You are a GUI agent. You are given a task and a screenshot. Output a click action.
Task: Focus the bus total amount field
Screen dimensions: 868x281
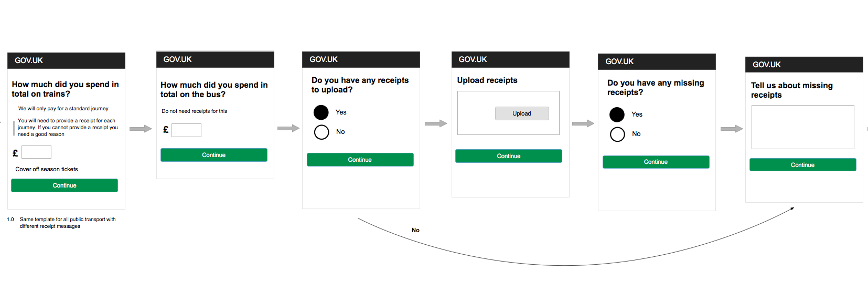click(186, 130)
